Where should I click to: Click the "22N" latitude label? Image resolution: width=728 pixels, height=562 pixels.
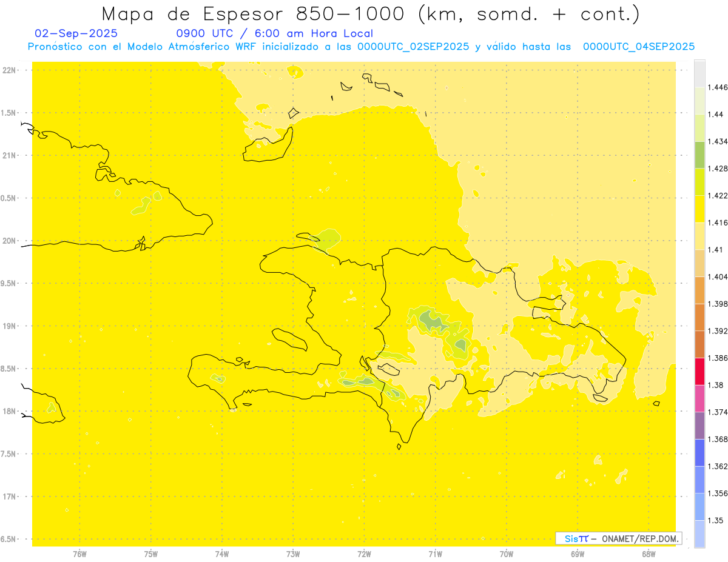coord(10,70)
